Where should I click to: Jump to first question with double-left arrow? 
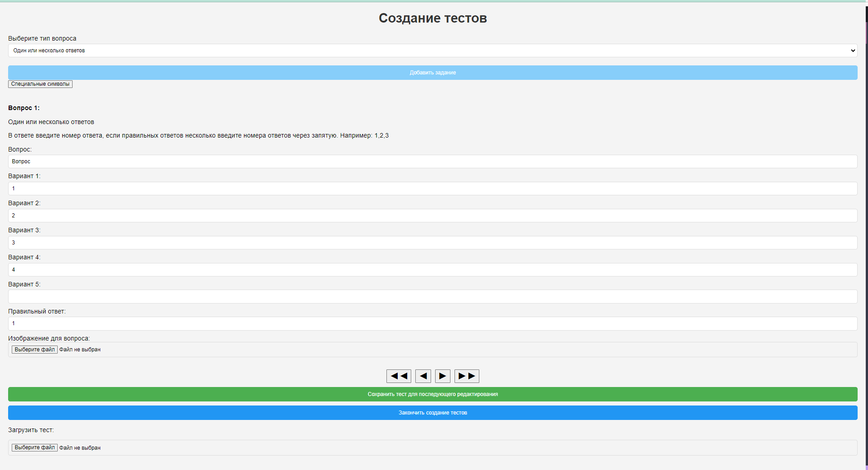399,376
